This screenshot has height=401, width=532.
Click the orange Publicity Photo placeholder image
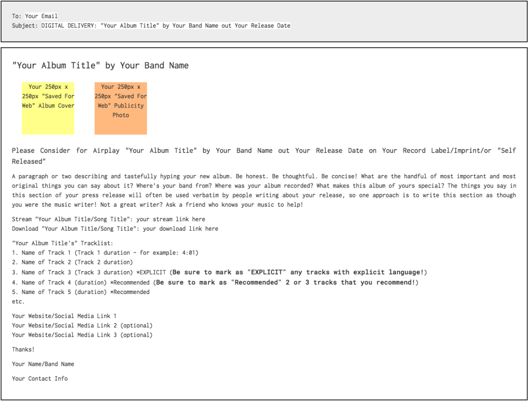pos(121,108)
